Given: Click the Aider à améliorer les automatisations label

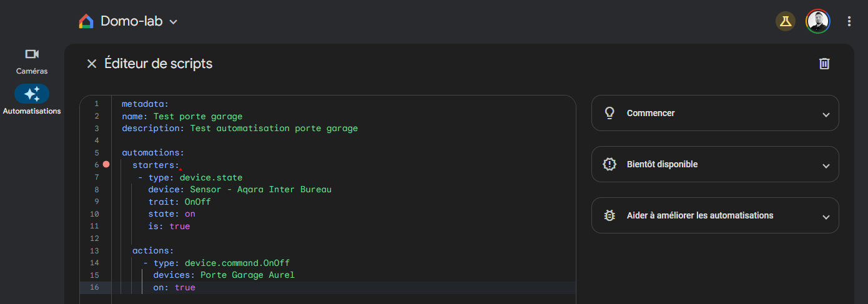Looking at the screenshot, I should click(699, 215).
